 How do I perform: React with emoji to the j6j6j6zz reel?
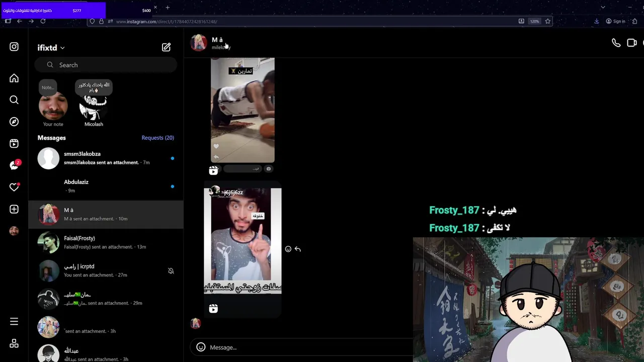pos(288,249)
